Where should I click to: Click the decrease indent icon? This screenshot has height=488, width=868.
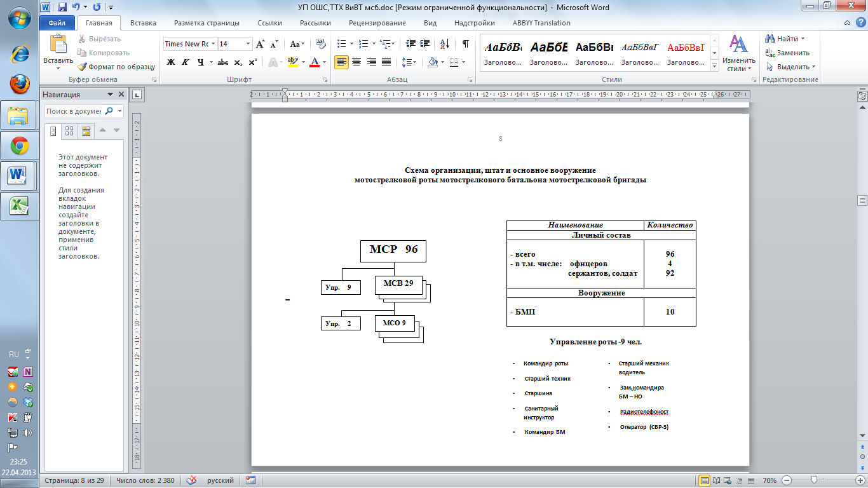[410, 44]
